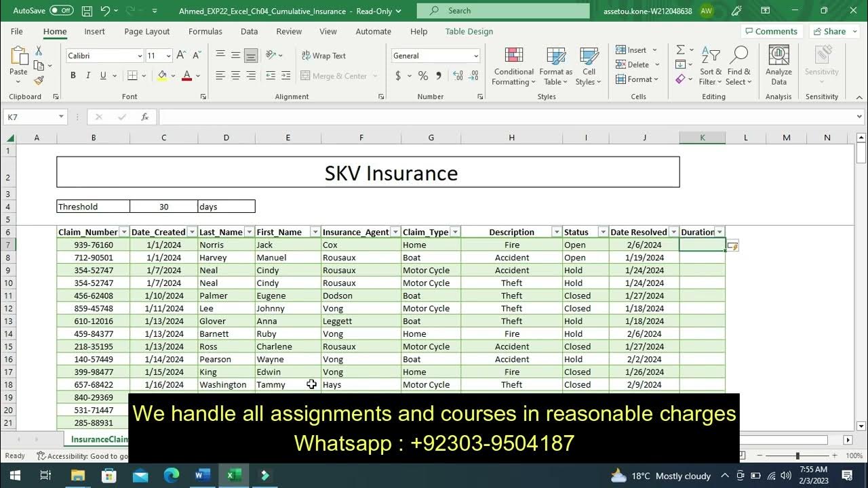Toggle Middle Align vertical alignment
The height and width of the screenshot is (488, 868).
235,56
